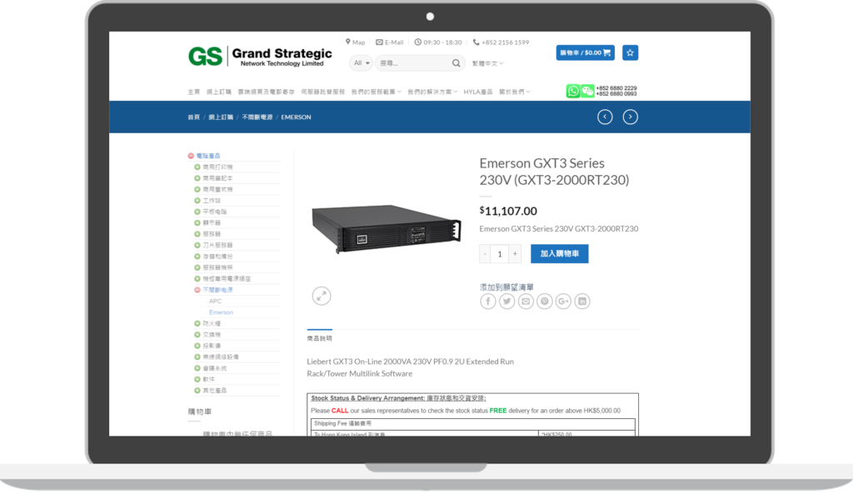This screenshot has height=504, width=853.
Task: Click the $11,107.00 price
Action: pyautogui.click(x=508, y=211)
